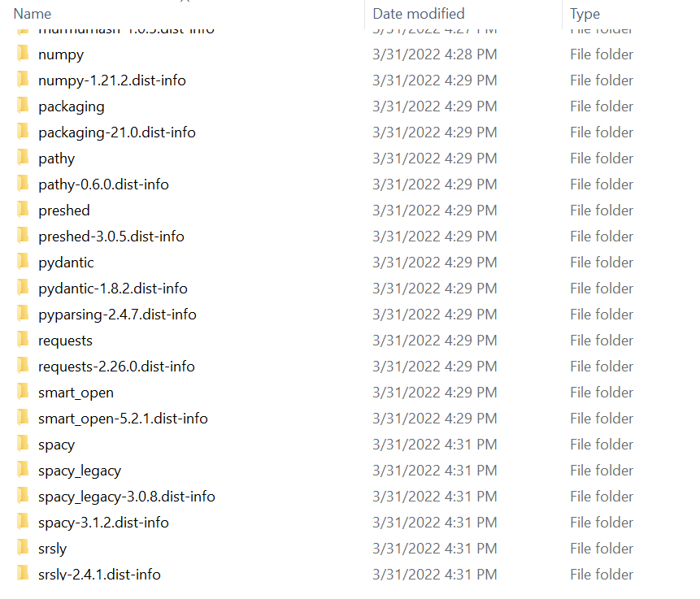Image resolution: width=700 pixels, height=599 pixels.
Task: Select the spacy folder icon
Action: (x=23, y=443)
